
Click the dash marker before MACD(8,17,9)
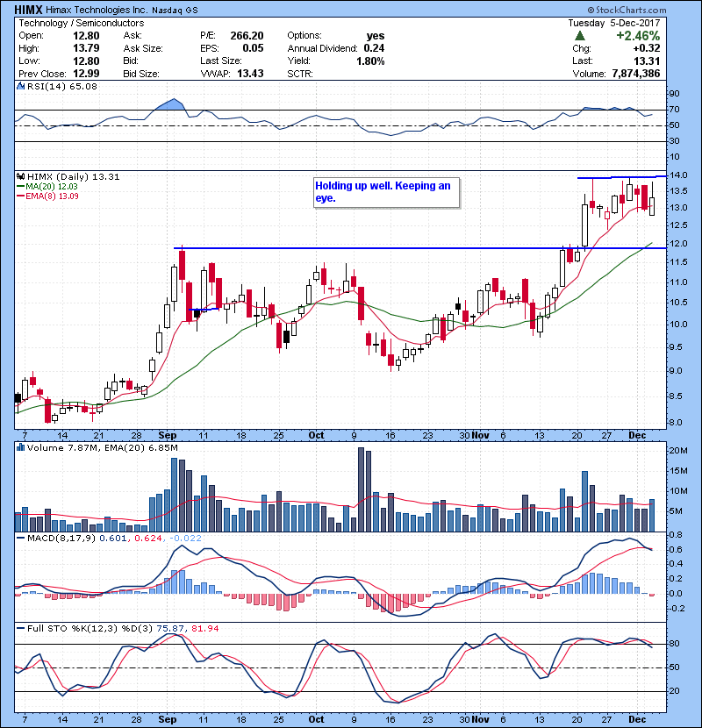tap(20, 538)
